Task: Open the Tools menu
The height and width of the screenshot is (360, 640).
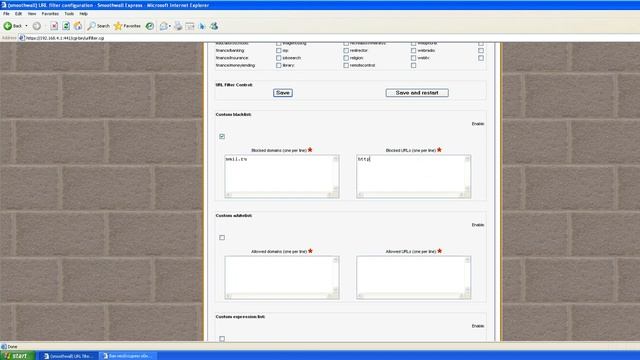Action: (69, 14)
